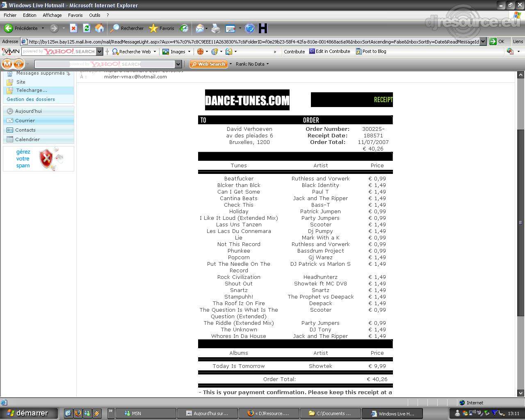The height and width of the screenshot is (420, 525).
Task: Switch to DJResource Firefox taskbar window
Action: [269, 413]
